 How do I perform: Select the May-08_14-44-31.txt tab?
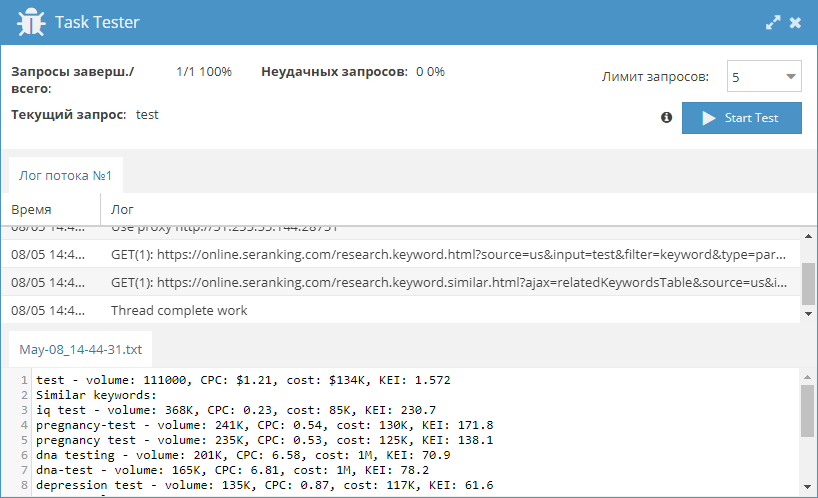80,349
